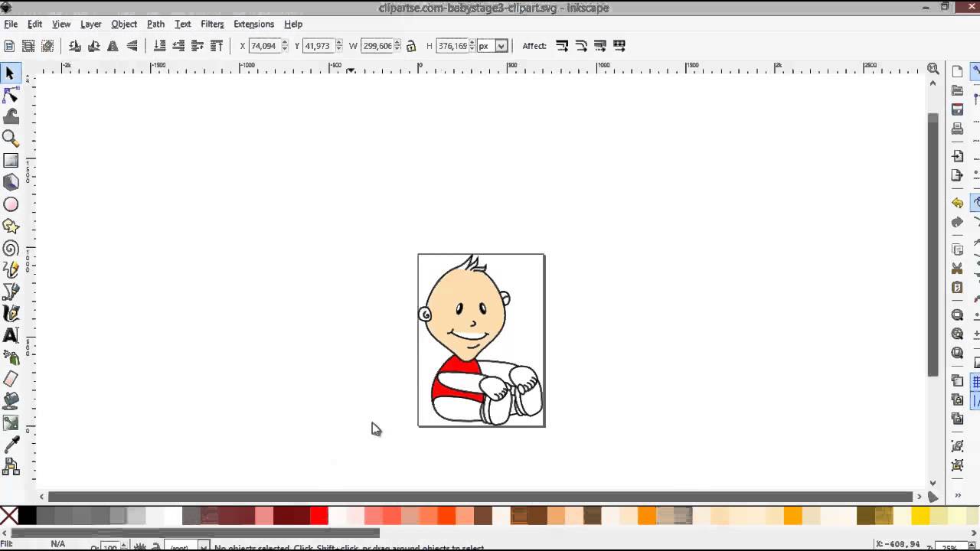The image size is (980, 551).
Task: Choose the Color dropper tool
Action: tap(11, 445)
